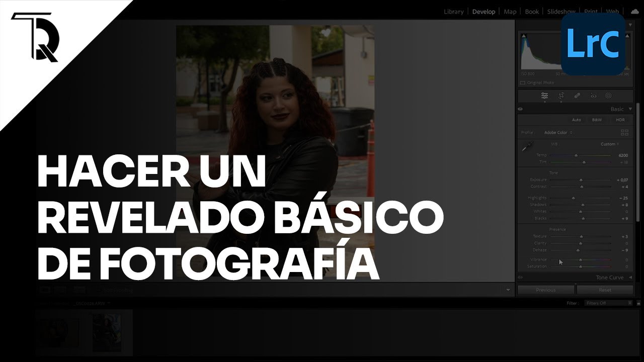Screen dimensions: 644x362
Task: Toggle Tone Curve panel visibility eye
Action: 520,278
